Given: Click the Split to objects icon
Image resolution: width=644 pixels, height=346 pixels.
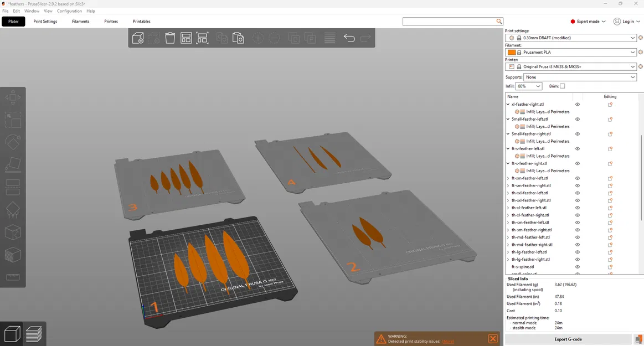Looking at the screenshot, I should pyautogui.click(x=293, y=38).
